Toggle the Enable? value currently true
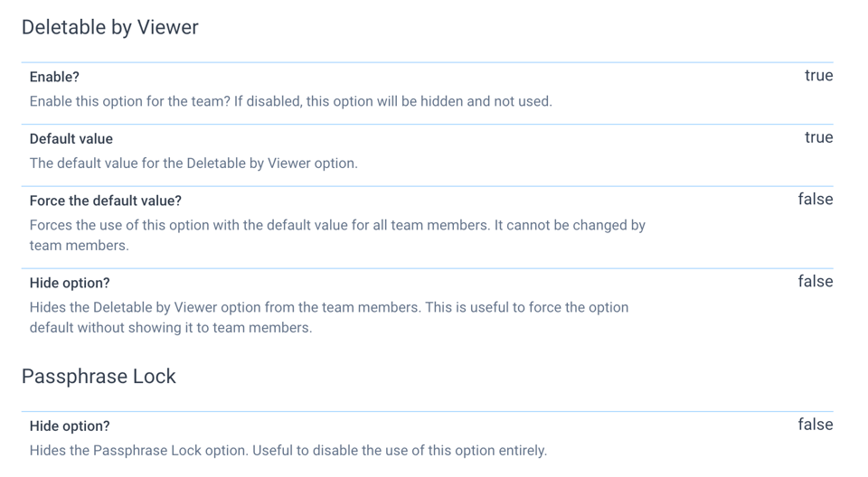868x477 pixels. (x=818, y=76)
